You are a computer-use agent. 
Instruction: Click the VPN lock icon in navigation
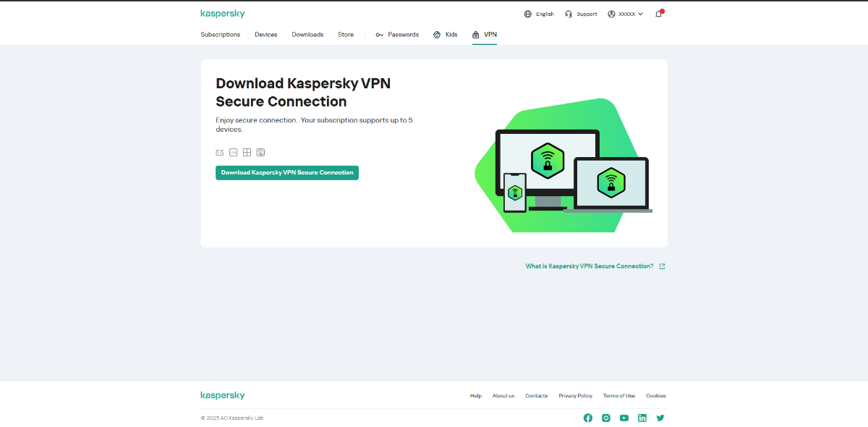tap(475, 35)
